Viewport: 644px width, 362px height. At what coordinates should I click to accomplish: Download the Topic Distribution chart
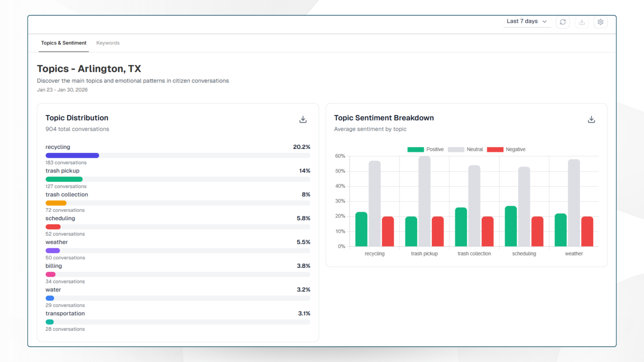(x=303, y=119)
